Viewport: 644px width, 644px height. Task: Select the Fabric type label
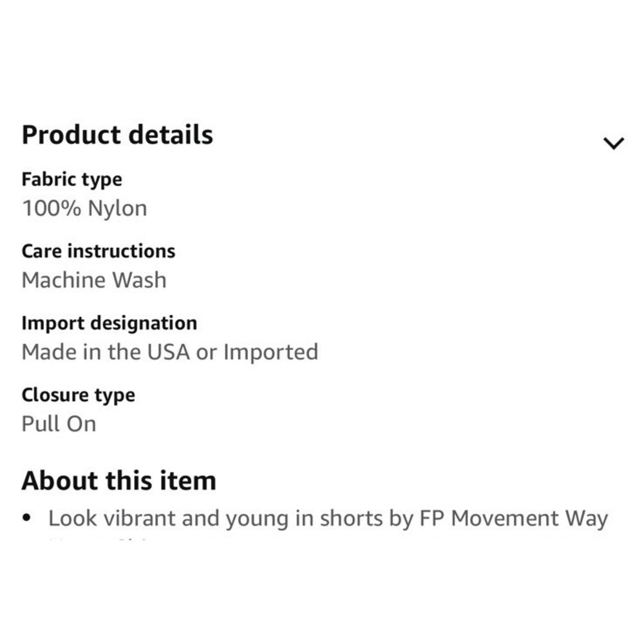[72, 180]
